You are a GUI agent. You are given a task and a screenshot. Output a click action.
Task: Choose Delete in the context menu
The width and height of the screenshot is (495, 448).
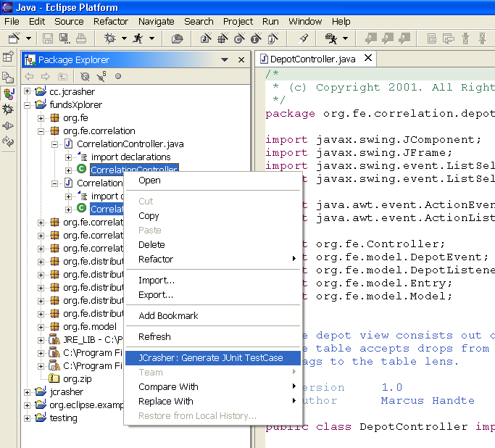pyautogui.click(x=213, y=245)
